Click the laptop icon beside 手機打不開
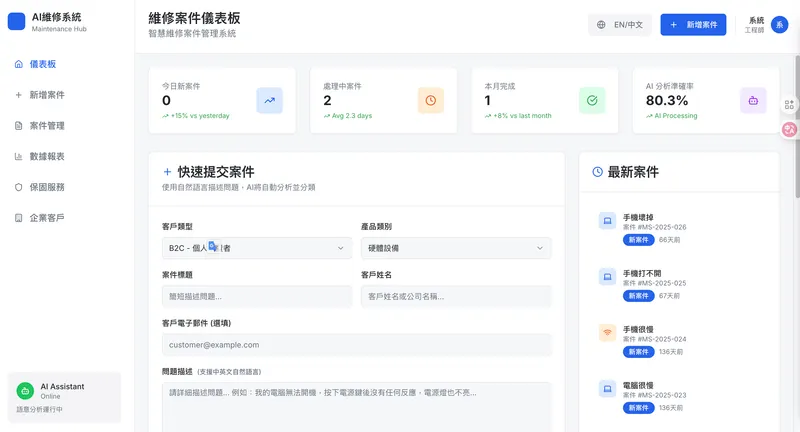 pos(607,277)
